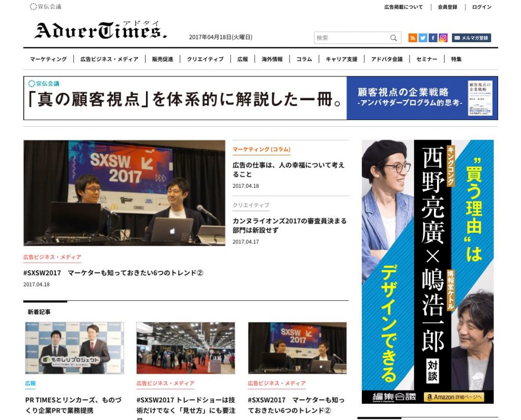
Task: Open 広告掲載について link
Action: click(403, 7)
